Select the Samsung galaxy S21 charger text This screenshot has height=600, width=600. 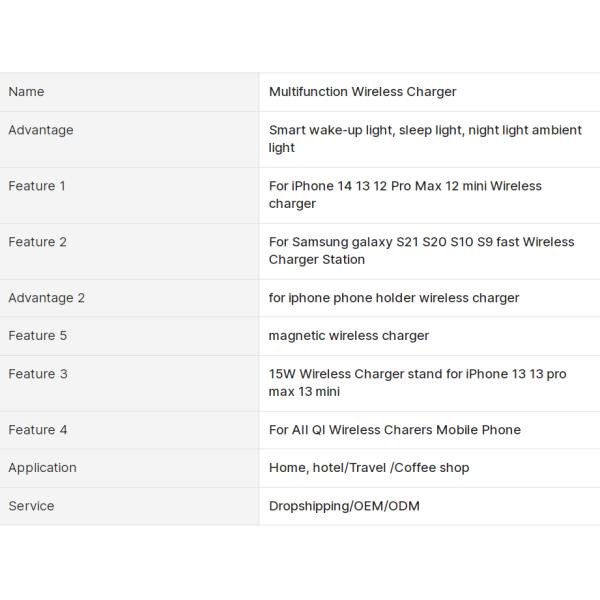[421, 251]
